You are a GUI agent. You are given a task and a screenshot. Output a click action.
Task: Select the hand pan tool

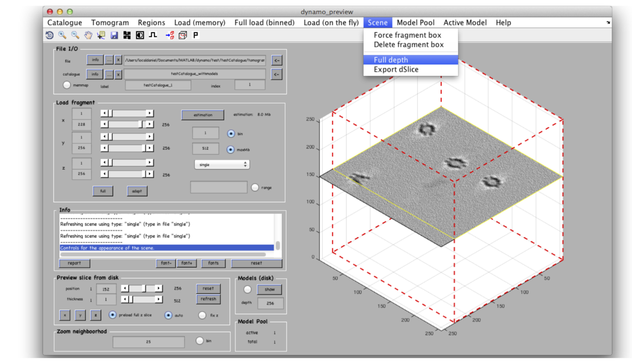(x=88, y=35)
